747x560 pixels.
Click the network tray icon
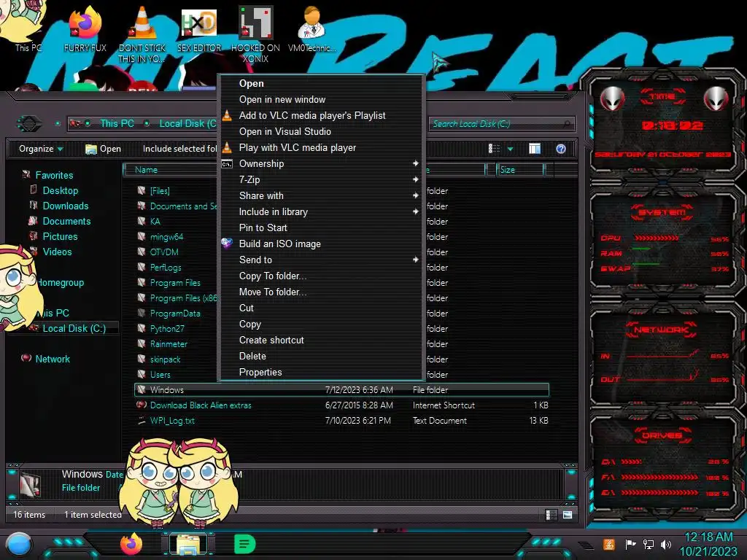tap(648, 544)
